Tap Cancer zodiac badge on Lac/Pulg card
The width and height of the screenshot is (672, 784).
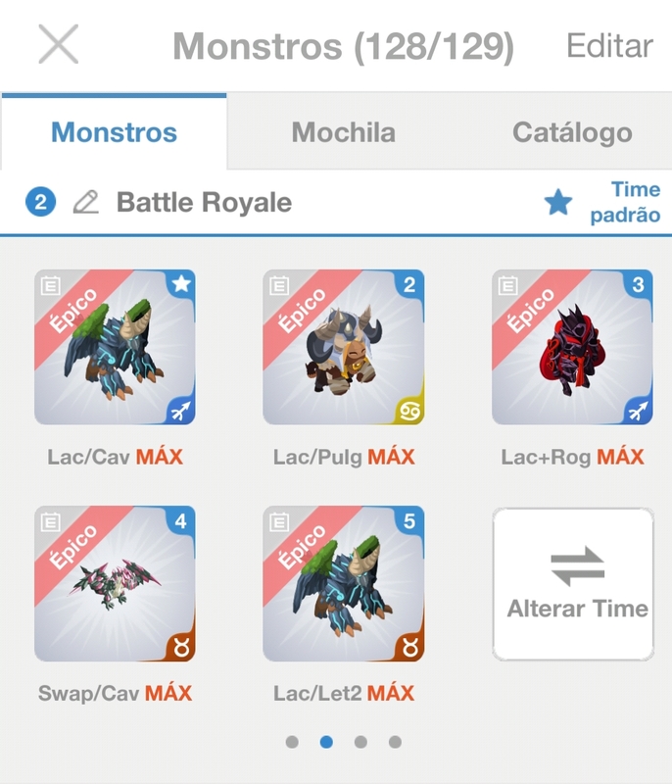click(410, 411)
